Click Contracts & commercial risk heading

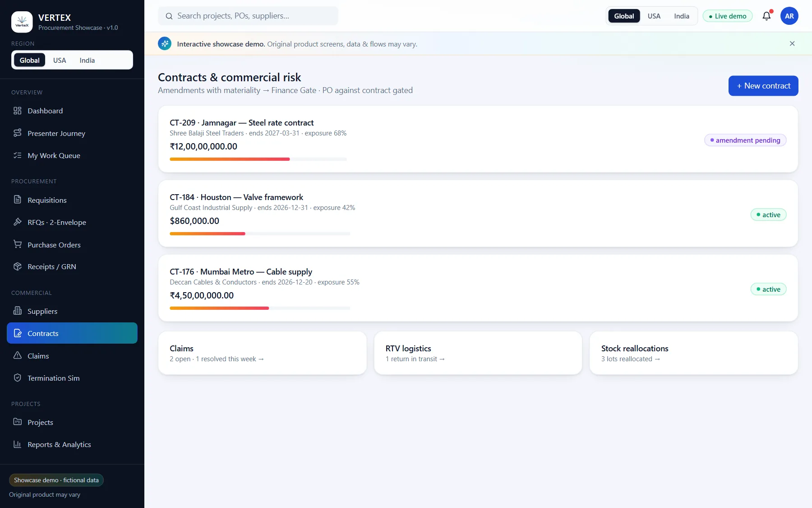[229, 77]
